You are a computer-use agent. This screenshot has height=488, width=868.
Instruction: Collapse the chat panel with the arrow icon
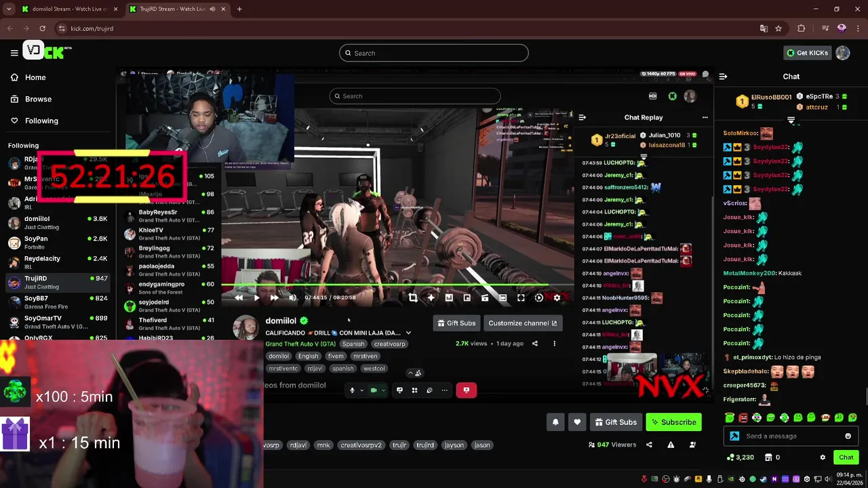[x=723, y=77]
